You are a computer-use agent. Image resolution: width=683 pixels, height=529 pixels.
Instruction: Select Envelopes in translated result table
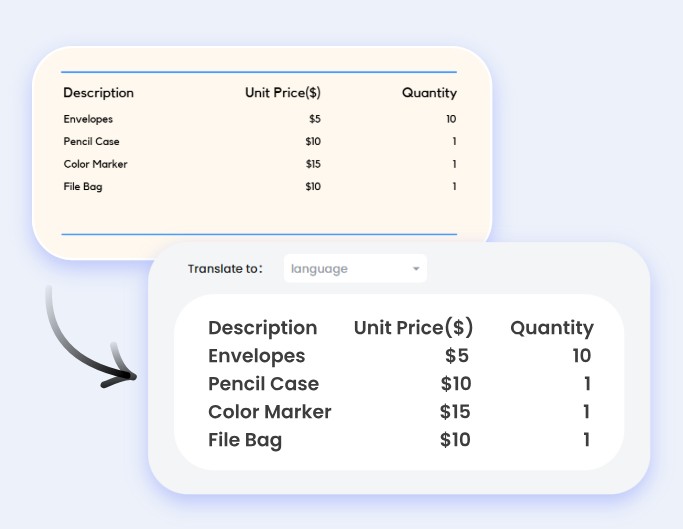pyautogui.click(x=257, y=356)
